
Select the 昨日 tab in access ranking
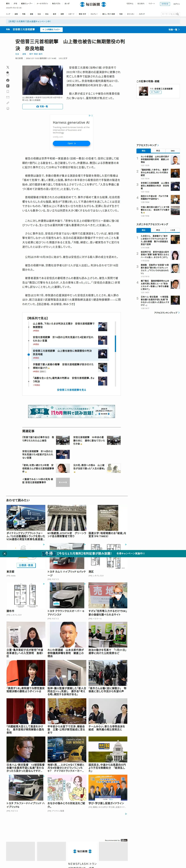[x=158, y=151]
